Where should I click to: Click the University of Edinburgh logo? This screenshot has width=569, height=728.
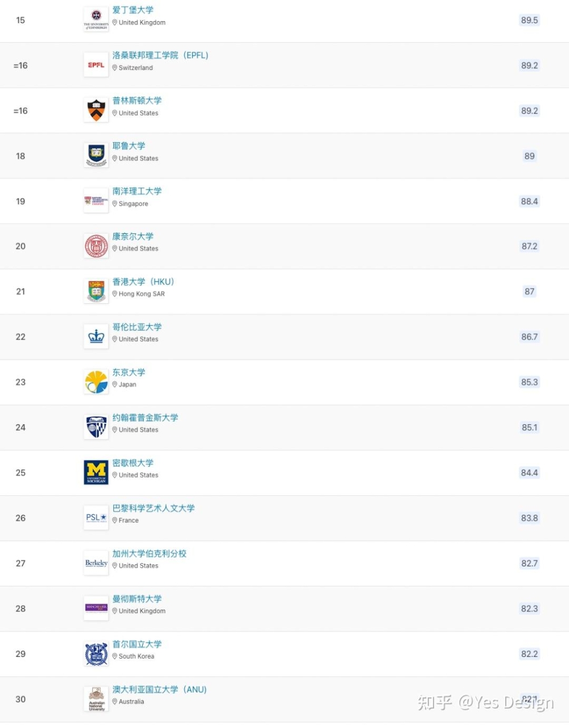[x=96, y=19]
